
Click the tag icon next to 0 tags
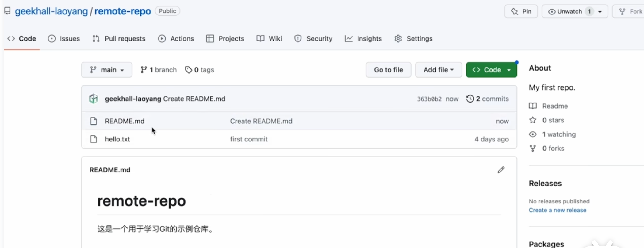click(x=188, y=70)
